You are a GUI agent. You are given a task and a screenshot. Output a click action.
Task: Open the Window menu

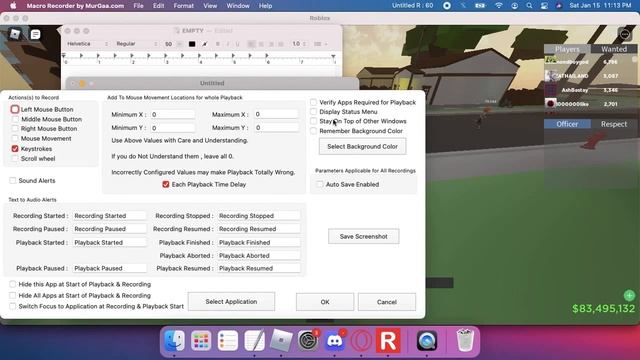pos(238,6)
